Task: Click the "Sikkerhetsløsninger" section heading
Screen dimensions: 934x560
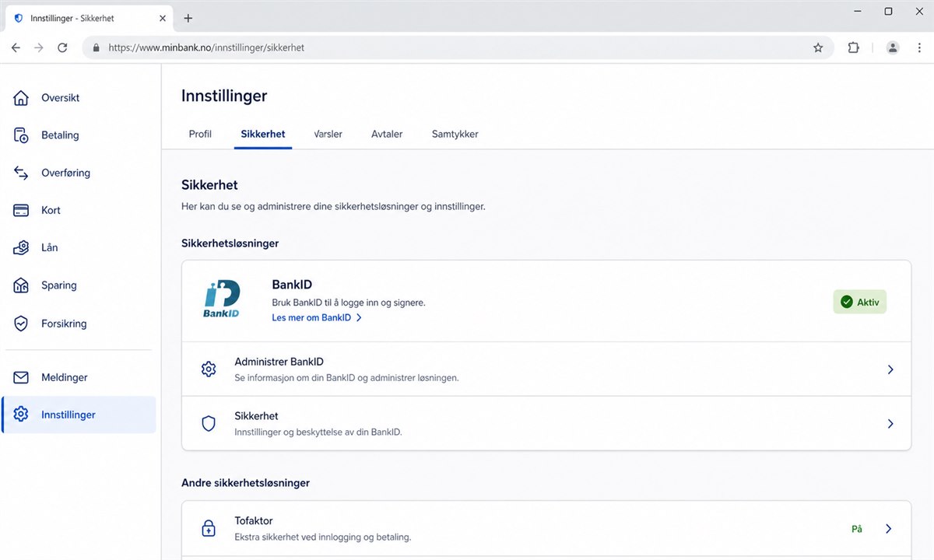Action: [x=230, y=243]
